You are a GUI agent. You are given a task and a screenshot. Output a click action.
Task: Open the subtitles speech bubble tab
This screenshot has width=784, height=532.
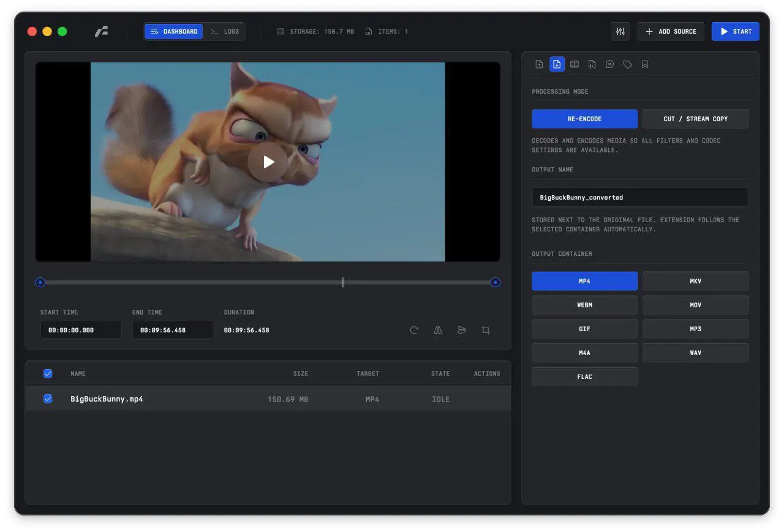609,64
